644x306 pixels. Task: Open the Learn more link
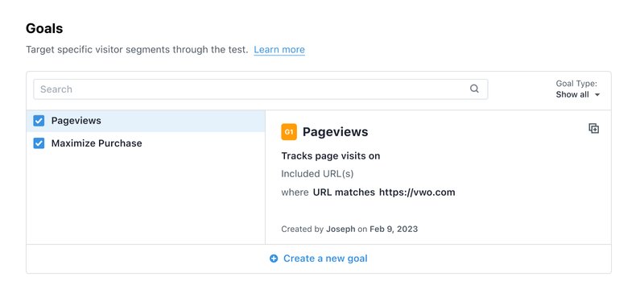point(279,50)
